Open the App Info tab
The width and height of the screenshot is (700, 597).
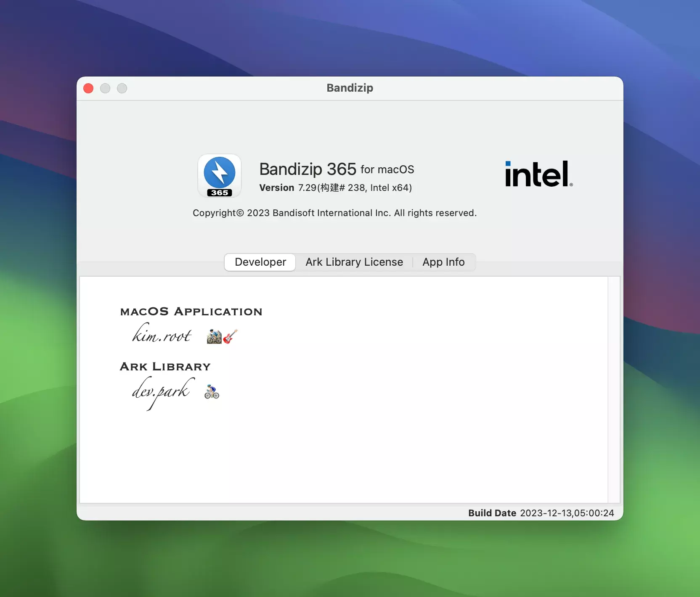pos(443,262)
